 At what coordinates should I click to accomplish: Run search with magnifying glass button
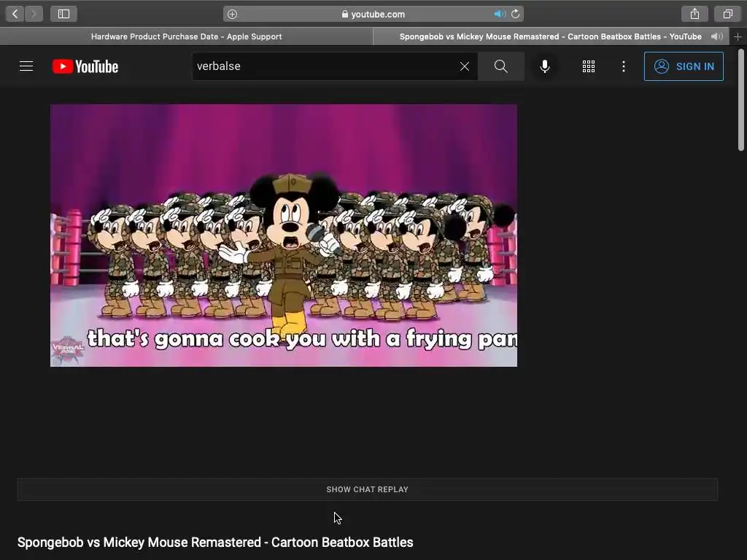[500, 66]
